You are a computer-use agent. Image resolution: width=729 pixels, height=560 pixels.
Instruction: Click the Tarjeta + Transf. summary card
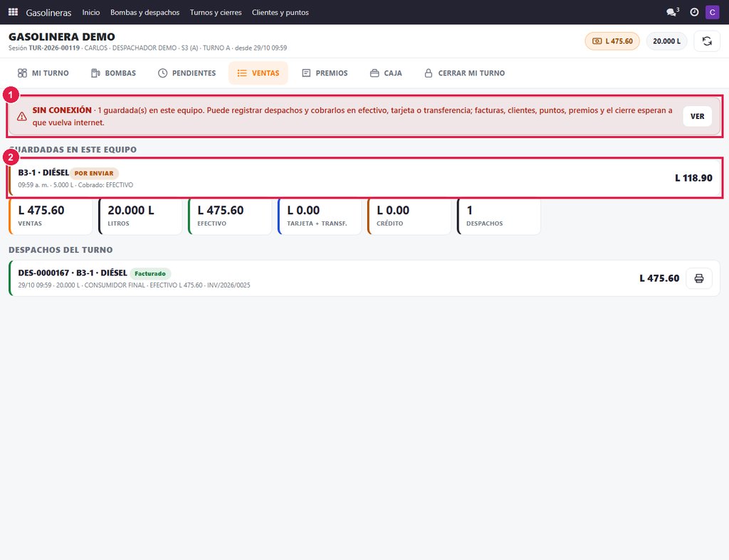(320, 216)
